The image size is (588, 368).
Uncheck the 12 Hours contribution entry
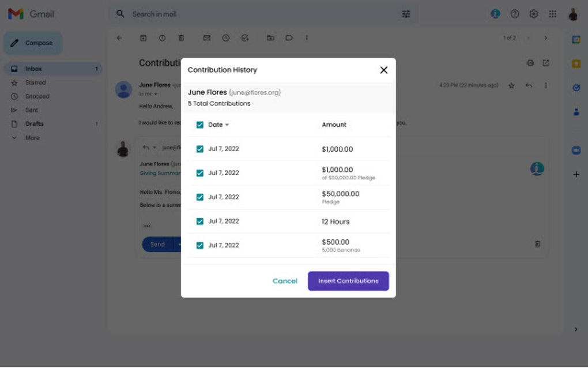(x=199, y=221)
